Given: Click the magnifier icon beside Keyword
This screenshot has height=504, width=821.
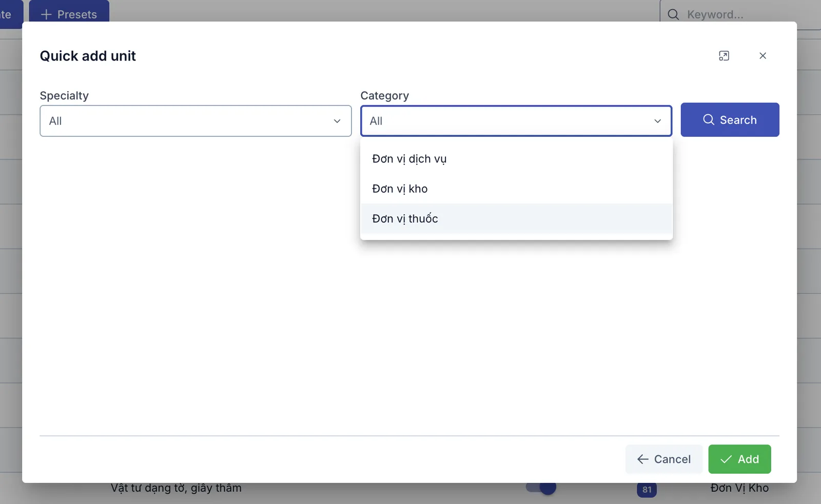Looking at the screenshot, I should pyautogui.click(x=673, y=14).
